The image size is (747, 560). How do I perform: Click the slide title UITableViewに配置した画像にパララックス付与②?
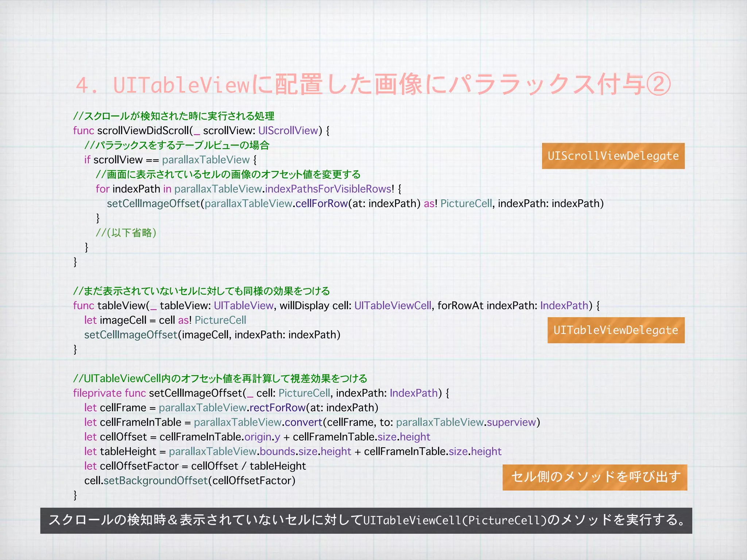(373, 85)
